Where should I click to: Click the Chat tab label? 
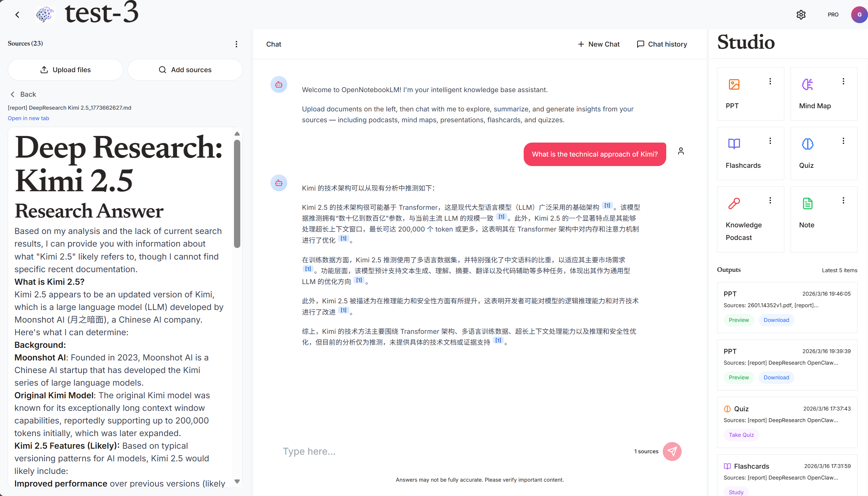[x=274, y=44]
